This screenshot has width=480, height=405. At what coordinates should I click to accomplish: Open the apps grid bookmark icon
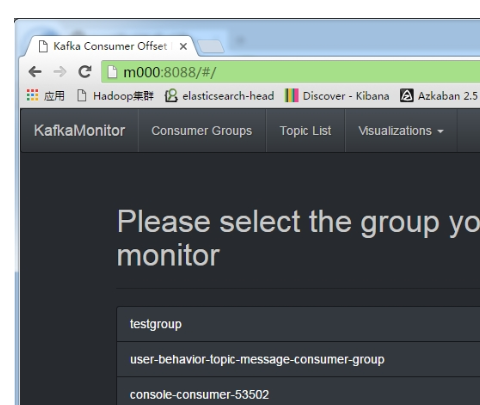32,96
